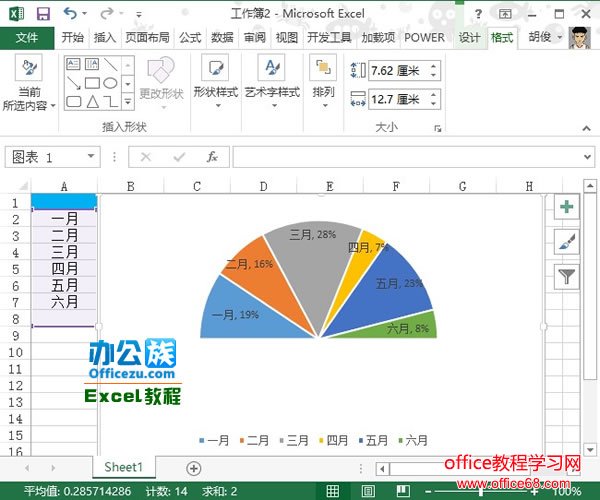The width and height of the screenshot is (600, 500).
Task: Open Name Box dropdown showing 图表 1
Action: point(91,156)
